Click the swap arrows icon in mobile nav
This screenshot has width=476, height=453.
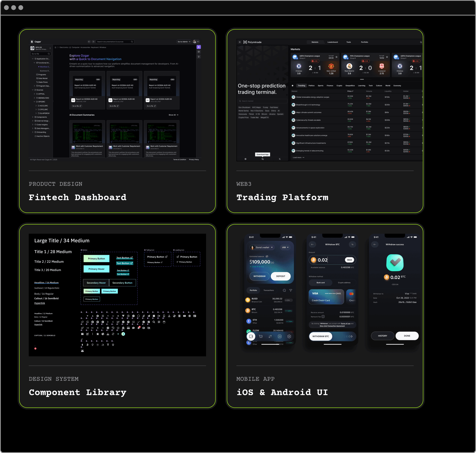270,336
